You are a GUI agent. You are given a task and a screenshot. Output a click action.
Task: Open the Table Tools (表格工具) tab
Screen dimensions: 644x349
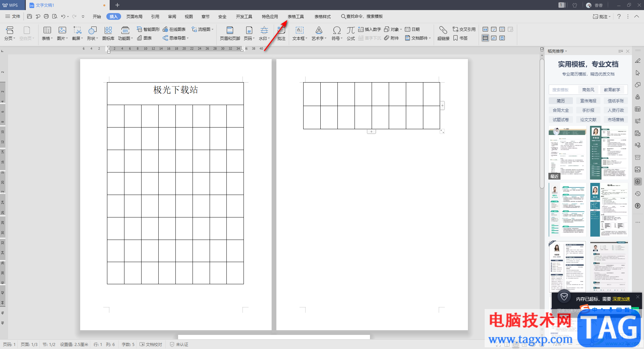pyautogui.click(x=296, y=16)
